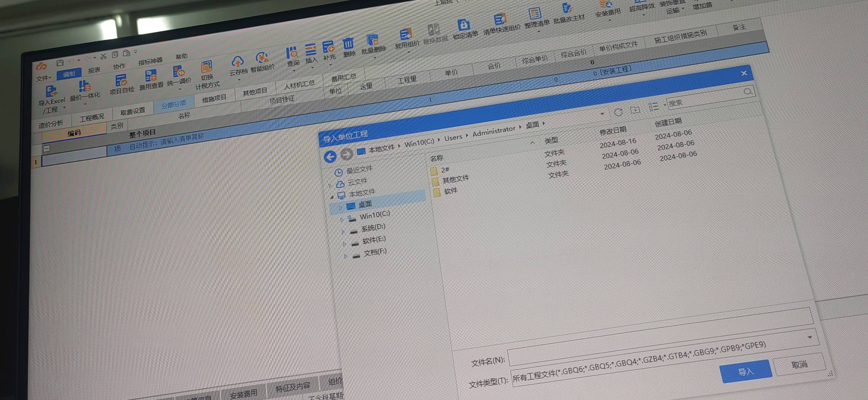Open the address path dropdown arrow
This screenshot has width=868, height=400.
(602, 114)
